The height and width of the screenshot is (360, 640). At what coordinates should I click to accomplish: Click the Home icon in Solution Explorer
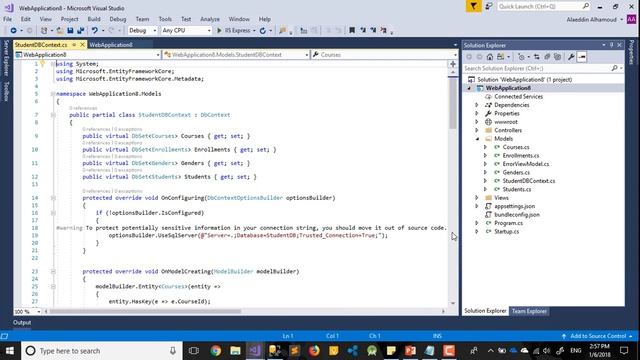click(490, 57)
